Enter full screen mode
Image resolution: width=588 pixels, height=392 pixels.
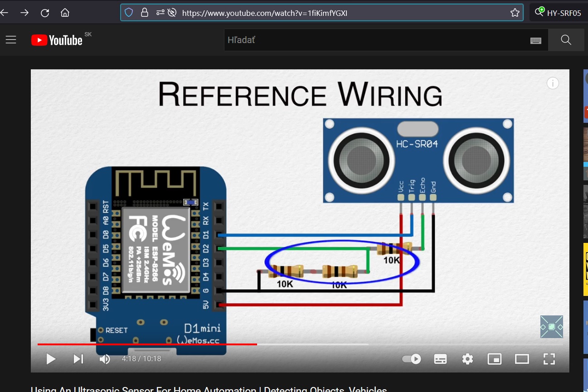click(x=549, y=359)
